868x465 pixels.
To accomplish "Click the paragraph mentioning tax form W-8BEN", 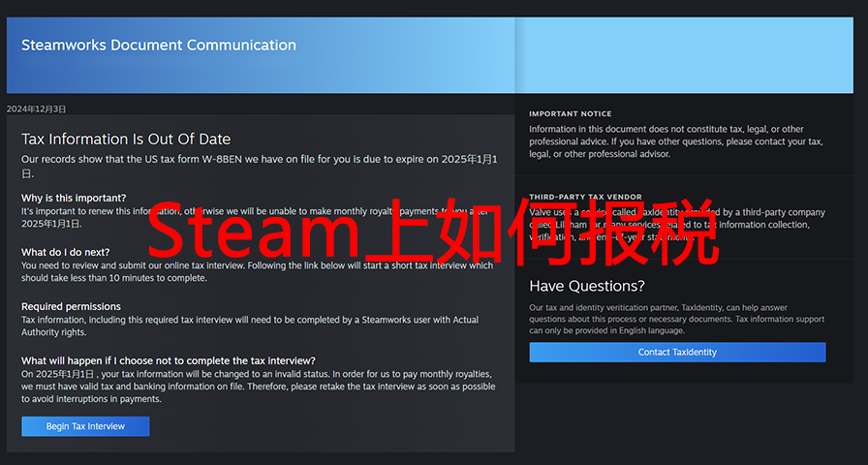I will click(x=260, y=166).
